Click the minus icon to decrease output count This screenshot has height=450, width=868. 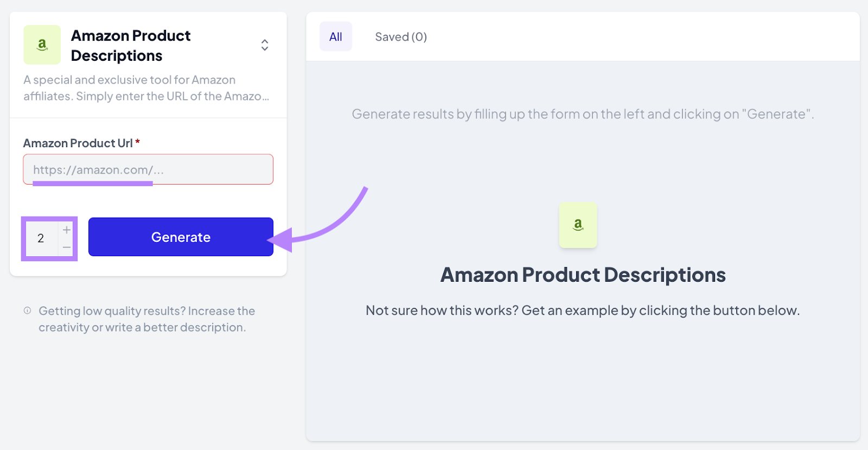coord(66,248)
